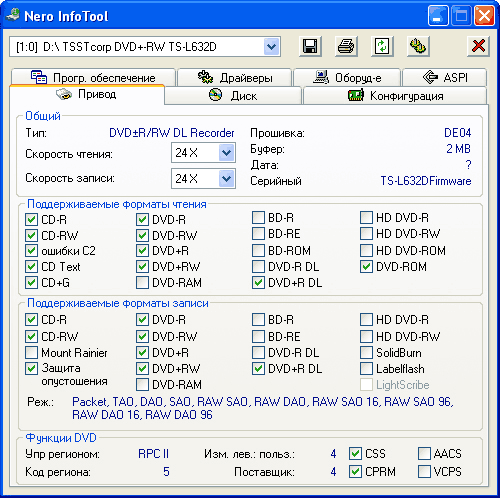Toggle Labelflash checkbox
The width and height of the screenshot is (500, 498).
(x=366, y=369)
